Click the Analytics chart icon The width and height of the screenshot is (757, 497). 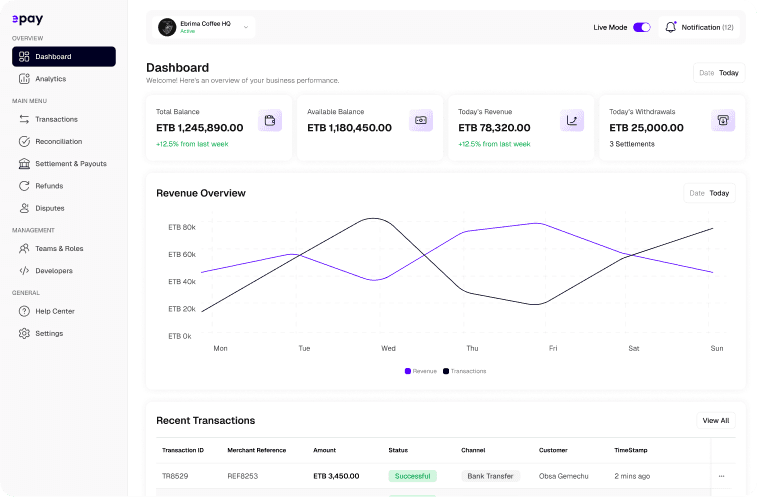[24, 79]
